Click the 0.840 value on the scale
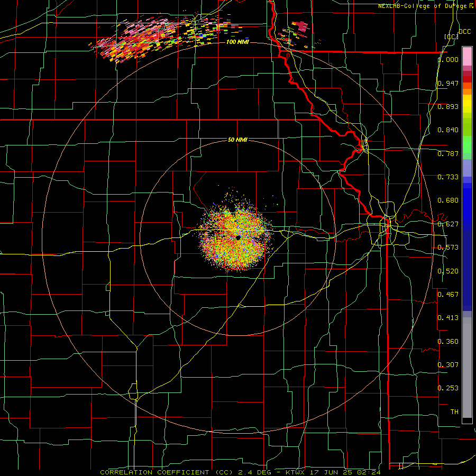The width and height of the screenshot is (476, 476). pyautogui.click(x=448, y=130)
